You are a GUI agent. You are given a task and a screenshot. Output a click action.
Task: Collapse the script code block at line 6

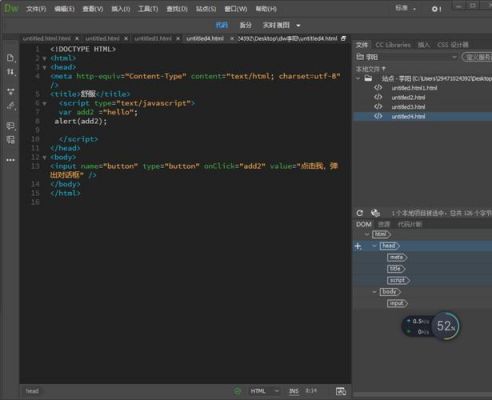point(44,104)
